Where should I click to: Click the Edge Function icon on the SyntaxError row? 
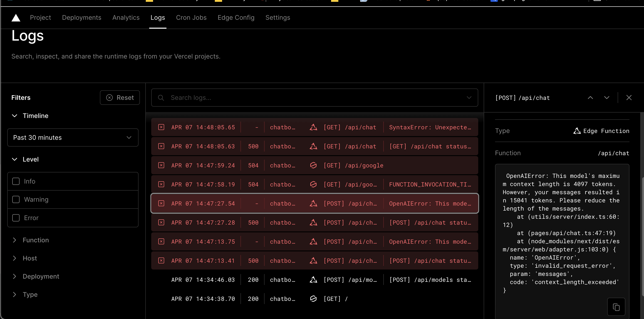click(x=313, y=127)
